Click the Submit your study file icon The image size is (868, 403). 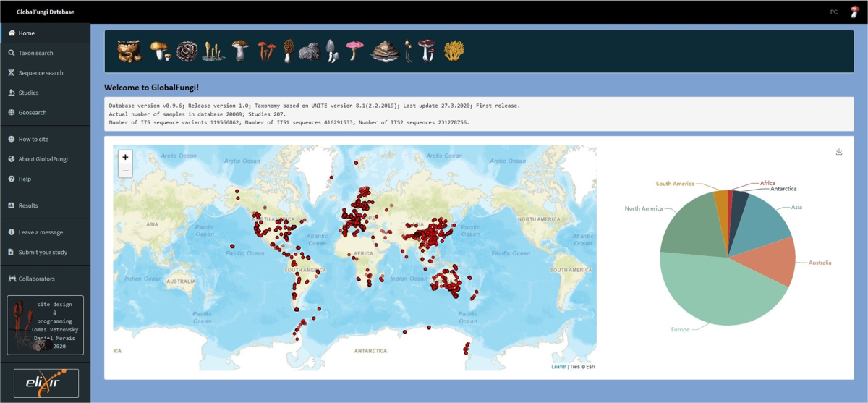coord(12,253)
